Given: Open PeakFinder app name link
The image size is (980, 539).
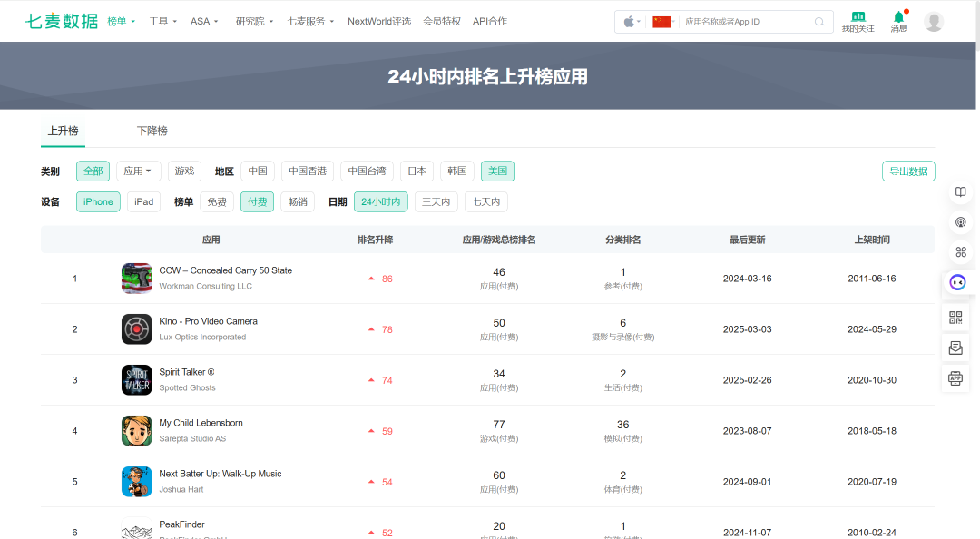Looking at the screenshot, I should click(181, 524).
